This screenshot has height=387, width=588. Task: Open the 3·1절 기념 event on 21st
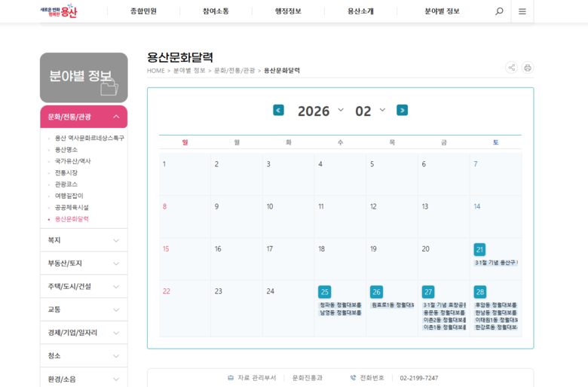tap(495, 263)
